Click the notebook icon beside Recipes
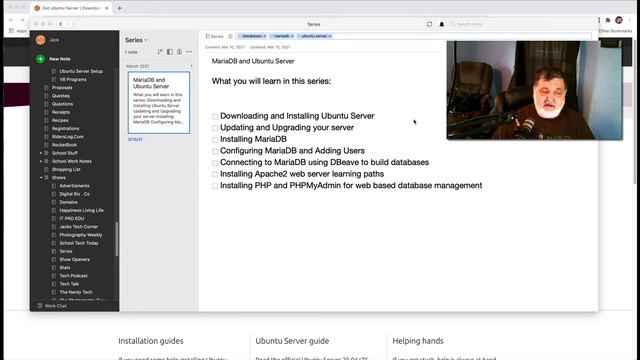The image size is (640, 360). pos(46,120)
